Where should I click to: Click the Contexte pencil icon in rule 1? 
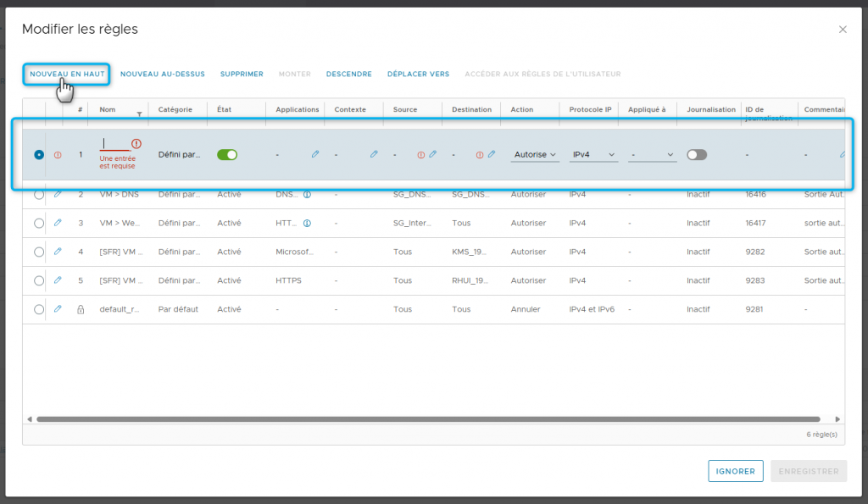click(x=374, y=155)
